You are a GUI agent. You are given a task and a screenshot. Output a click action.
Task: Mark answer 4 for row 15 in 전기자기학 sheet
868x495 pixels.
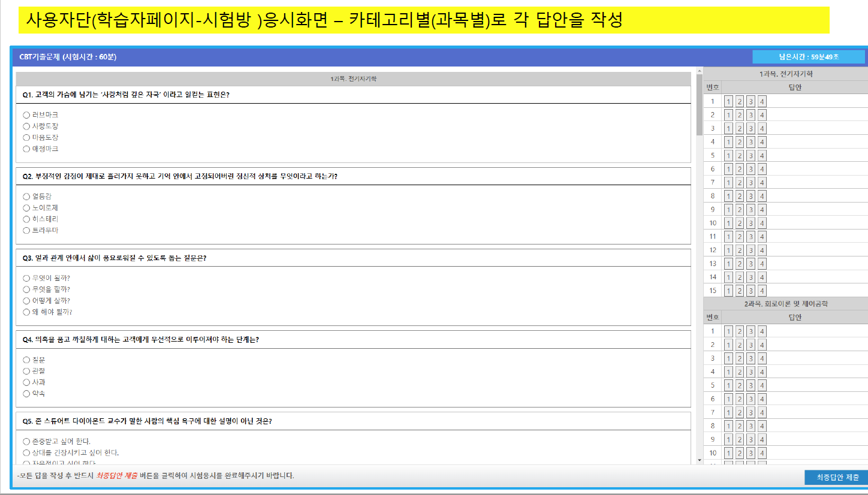[762, 291]
